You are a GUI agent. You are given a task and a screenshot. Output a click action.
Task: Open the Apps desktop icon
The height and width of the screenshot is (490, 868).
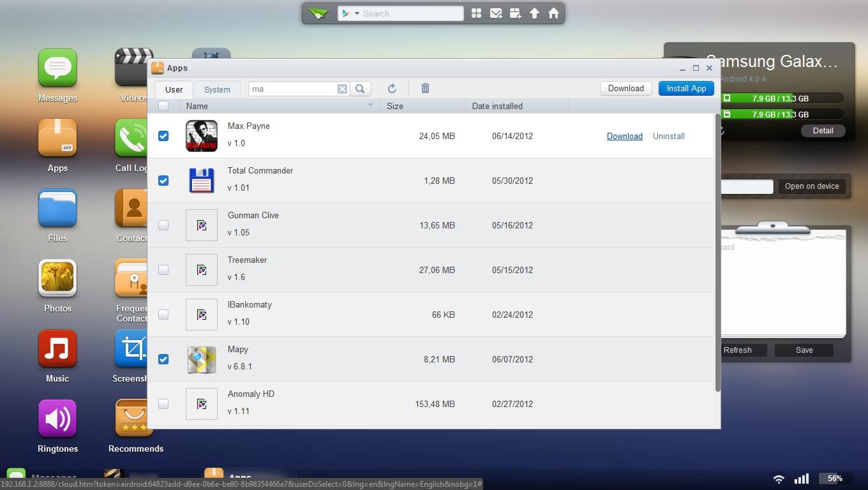57,138
